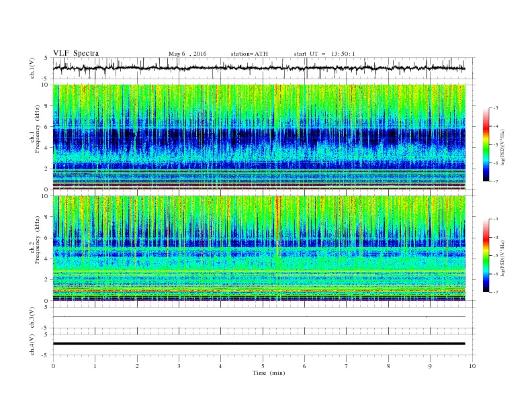Click the 'VLF Spectra' title text
Viewport: 532px width, 411px height.
coord(76,53)
